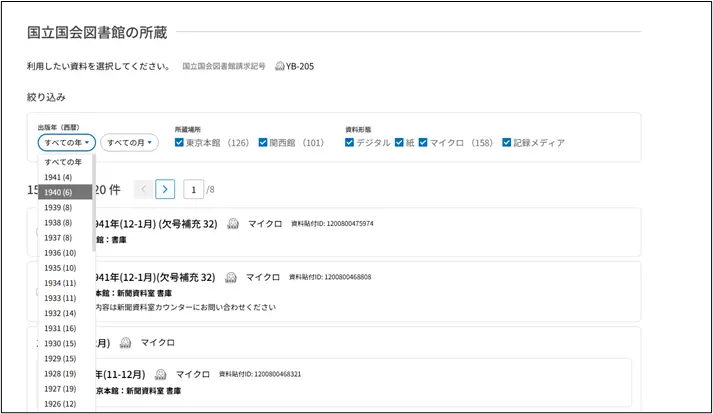
Task: Collapse the すべての年 year dropdown
Action: (66, 142)
